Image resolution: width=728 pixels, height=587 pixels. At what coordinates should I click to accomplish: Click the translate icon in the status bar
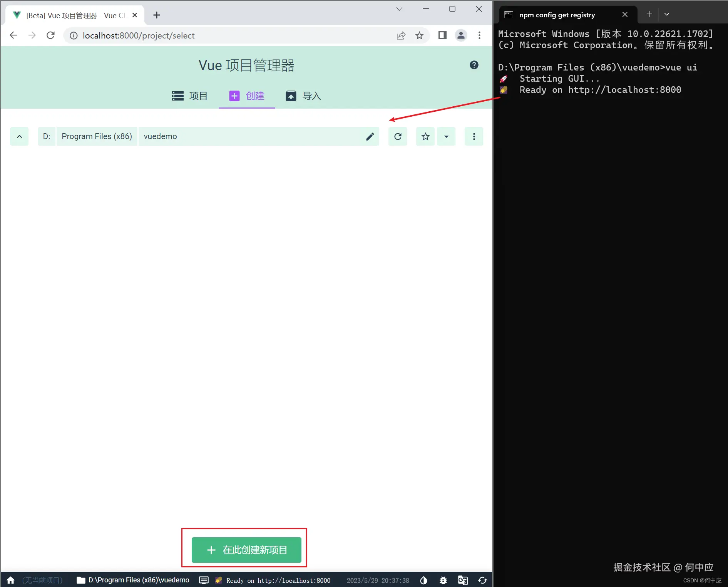(x=463, y=580)
